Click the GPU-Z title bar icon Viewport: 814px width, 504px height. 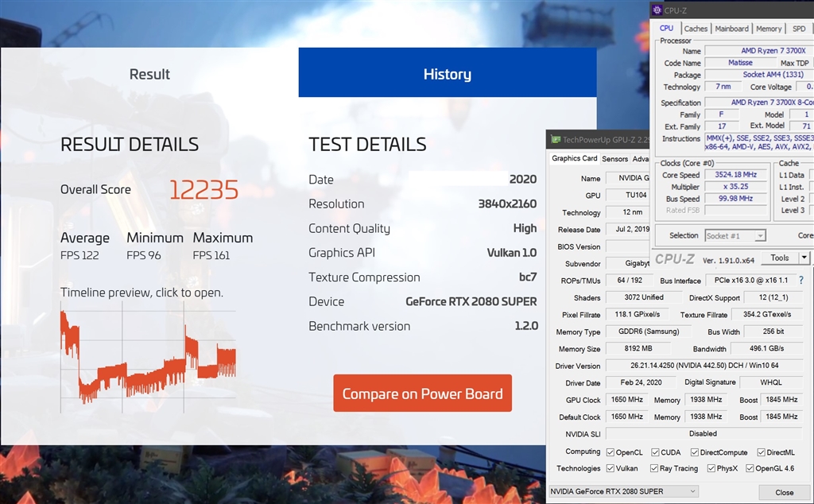[x=556, y=139]
